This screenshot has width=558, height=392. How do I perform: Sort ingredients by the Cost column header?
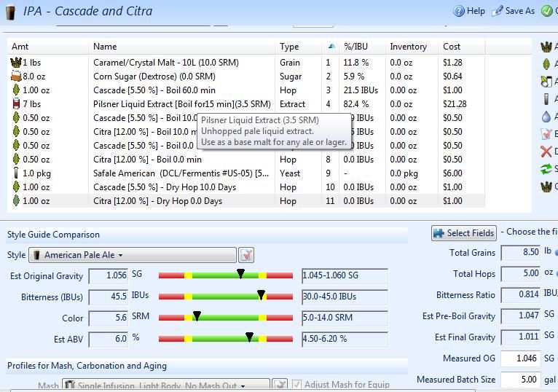click(x=452, y=47)
